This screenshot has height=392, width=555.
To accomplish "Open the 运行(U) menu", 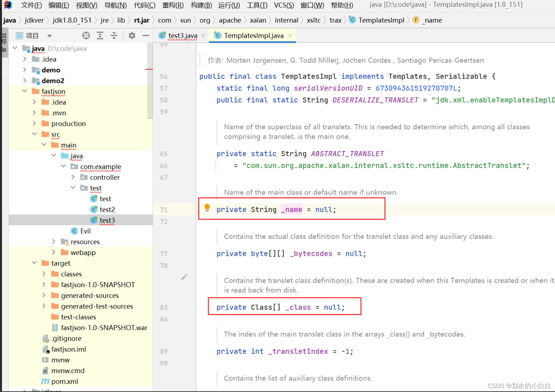I will pos(229,5).
